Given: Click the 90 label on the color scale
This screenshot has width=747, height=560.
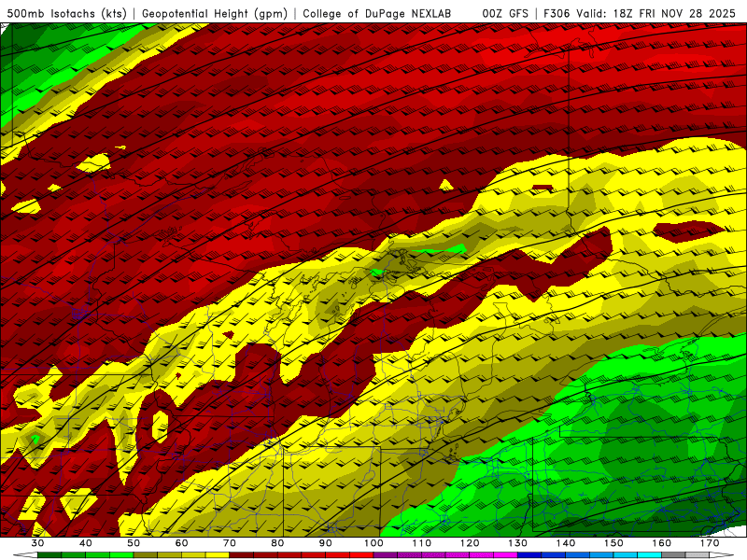Looking at the screenshot, I should [x=325, y=543].
